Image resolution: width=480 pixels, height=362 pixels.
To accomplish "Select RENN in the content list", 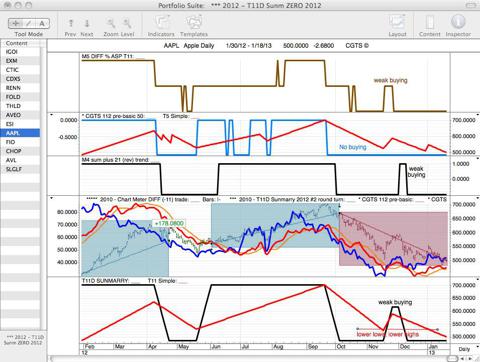I will click(x=20, y=88).
